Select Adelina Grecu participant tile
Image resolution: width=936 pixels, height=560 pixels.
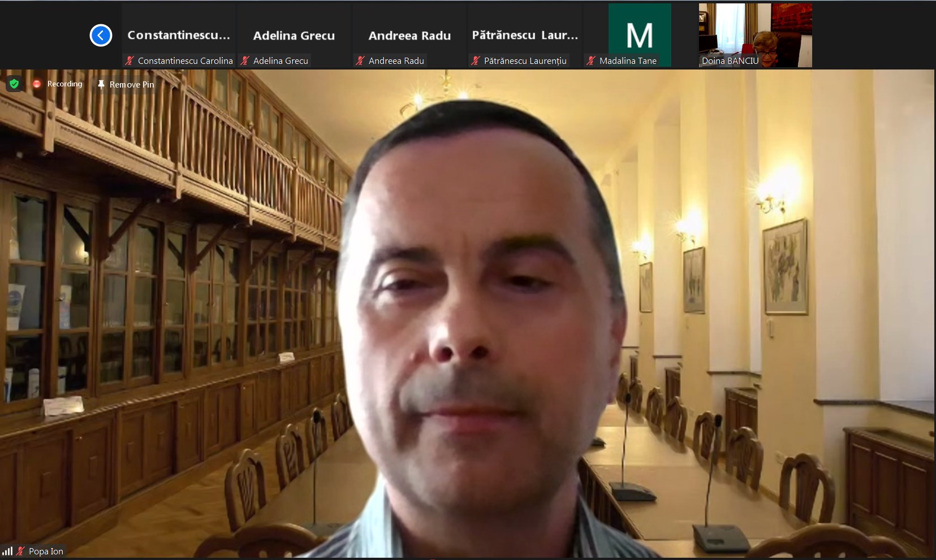(294, 35)
